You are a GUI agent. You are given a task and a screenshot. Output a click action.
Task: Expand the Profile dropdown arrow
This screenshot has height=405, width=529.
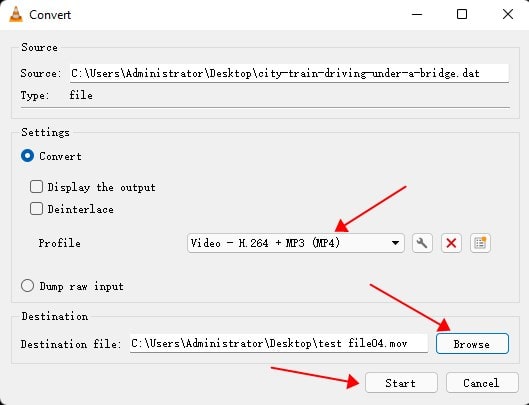395,243
